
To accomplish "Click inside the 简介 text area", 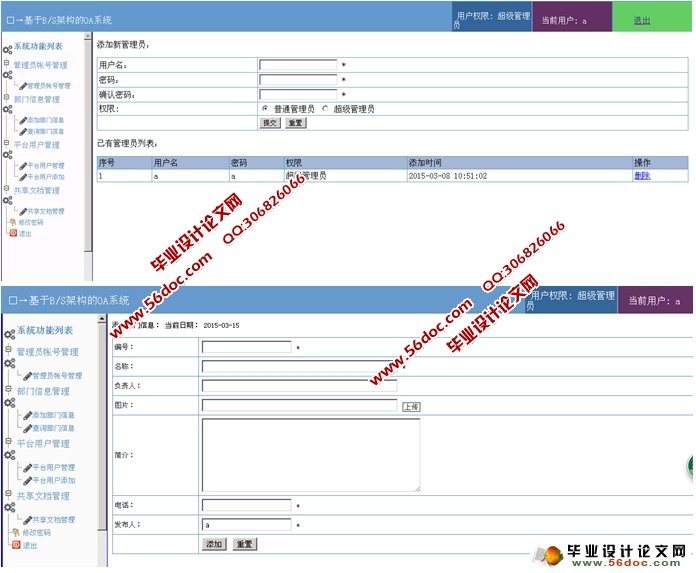I will [x=311, y=455].
